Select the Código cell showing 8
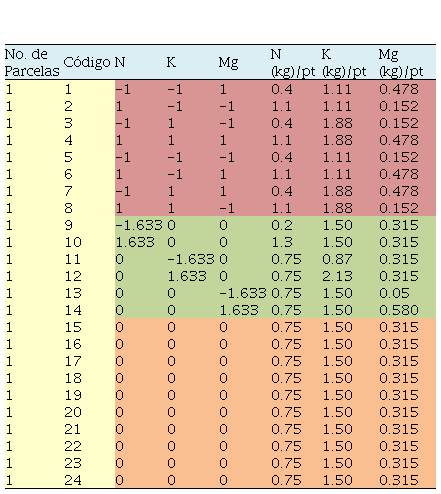Image resolution: width=441 pixels, height=494 pixels. coord(68,208)
